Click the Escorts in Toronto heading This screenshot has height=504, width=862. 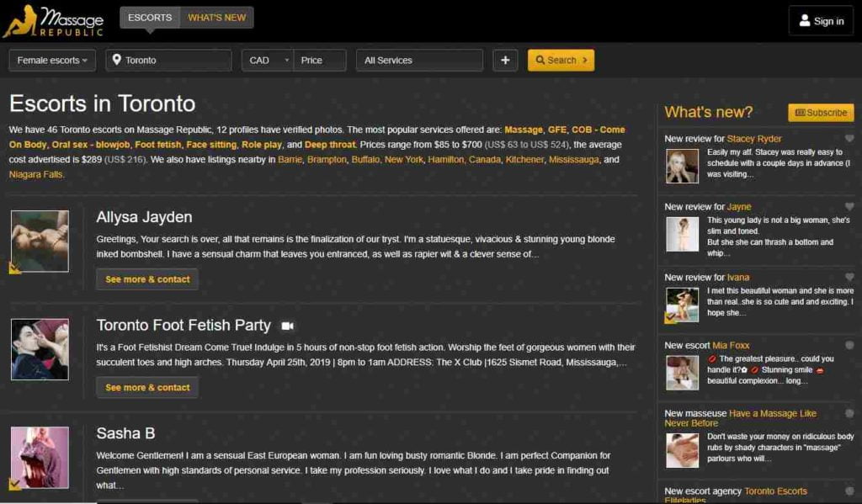click(x=102, y=103)
